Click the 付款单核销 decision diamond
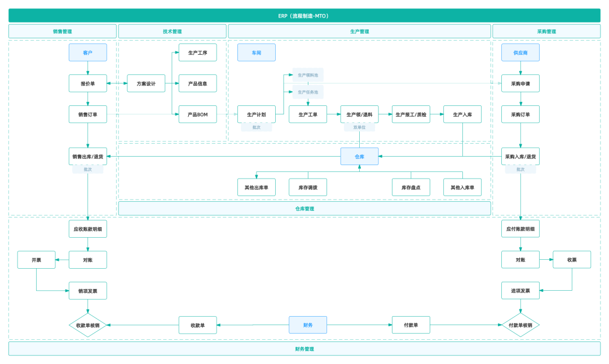 coord(520,325)
